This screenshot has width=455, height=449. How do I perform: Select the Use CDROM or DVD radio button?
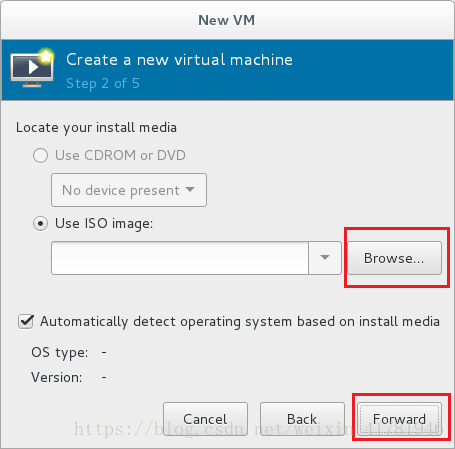(40, 155)
